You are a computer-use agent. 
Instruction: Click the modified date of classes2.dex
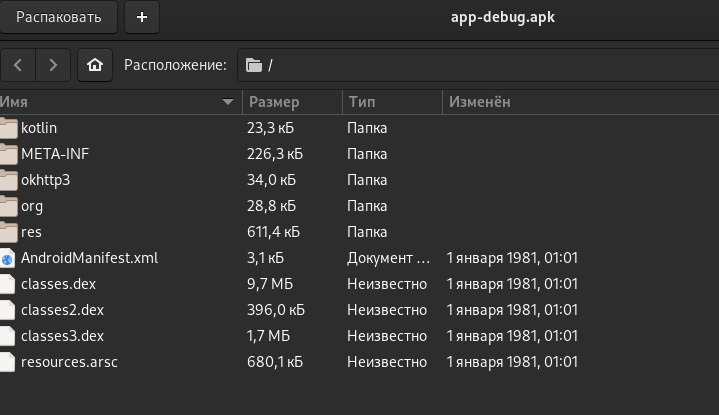point(512,310)
